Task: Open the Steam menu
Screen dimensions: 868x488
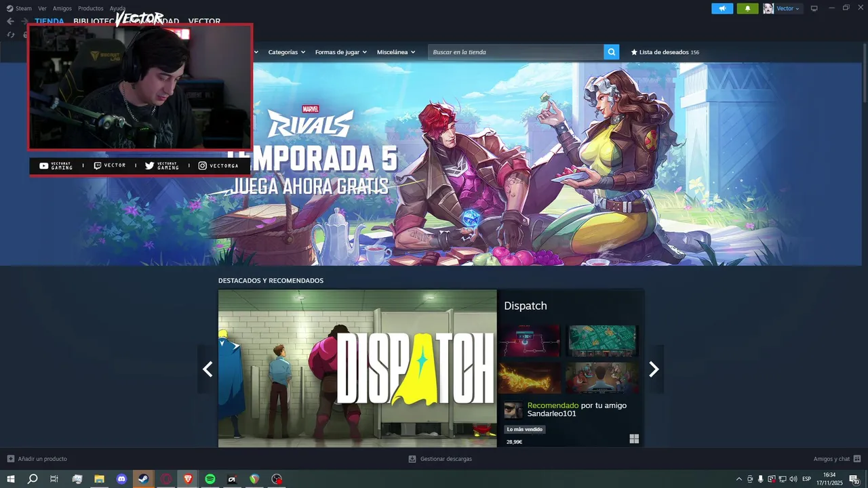Action: pos(24,9)
